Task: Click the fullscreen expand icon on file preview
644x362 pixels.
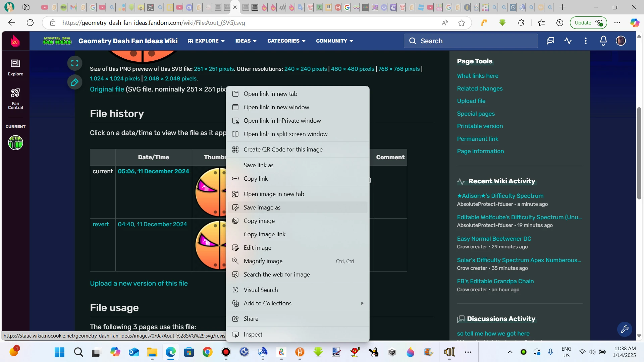Action: [x=74, y=63]
